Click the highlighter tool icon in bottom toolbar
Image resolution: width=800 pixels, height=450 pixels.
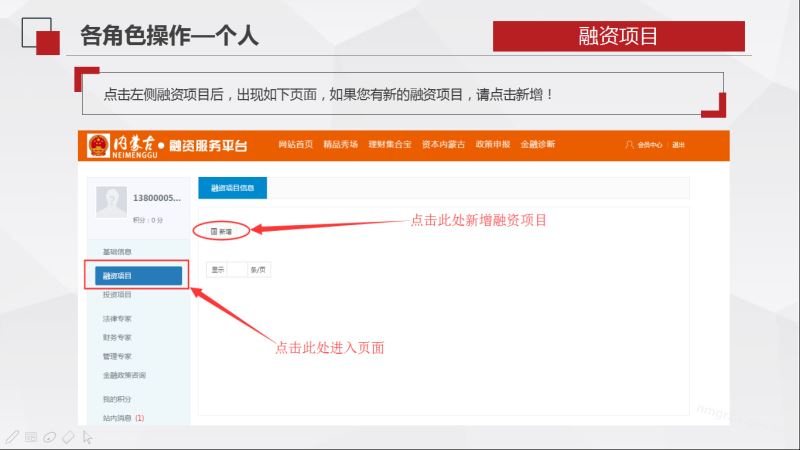[x=49, y=437]
